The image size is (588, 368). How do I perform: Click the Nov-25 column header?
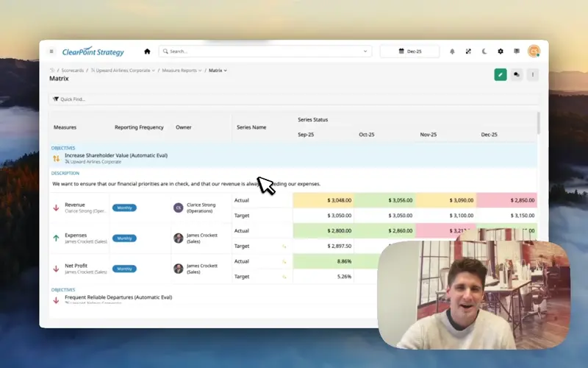point(428,135)
